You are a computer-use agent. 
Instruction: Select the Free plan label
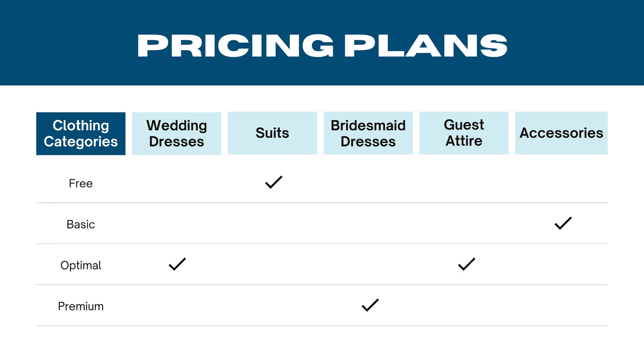tap(81, 183)
